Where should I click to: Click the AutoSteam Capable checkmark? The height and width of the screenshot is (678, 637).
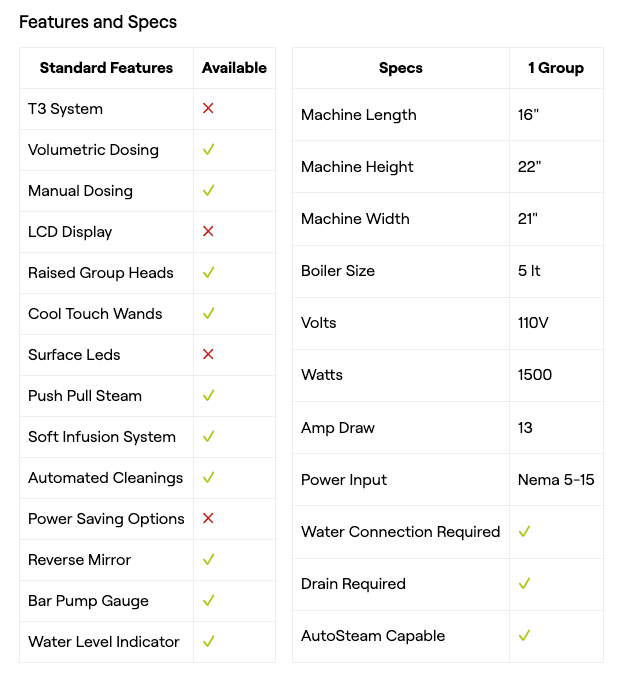[x=524, y=635]
